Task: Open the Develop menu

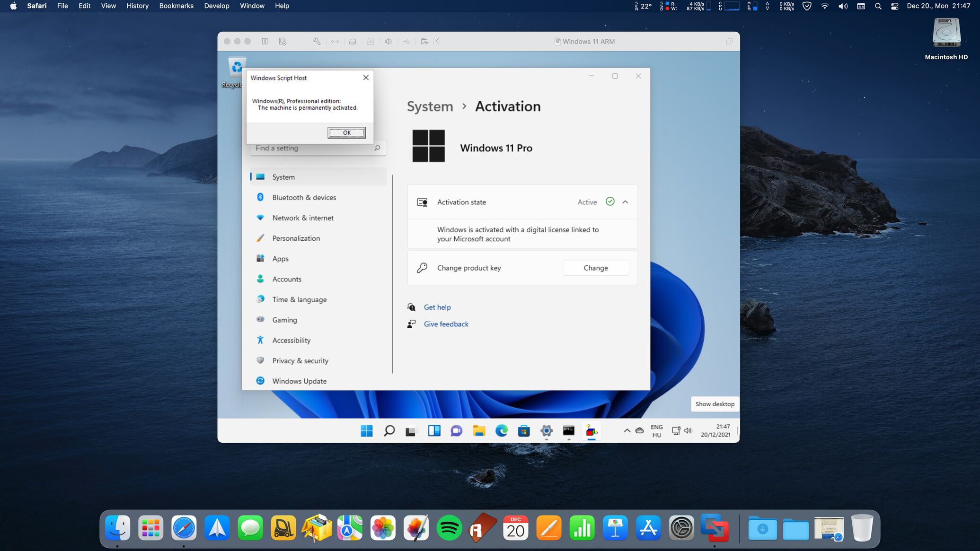Action: pos(216,6)
